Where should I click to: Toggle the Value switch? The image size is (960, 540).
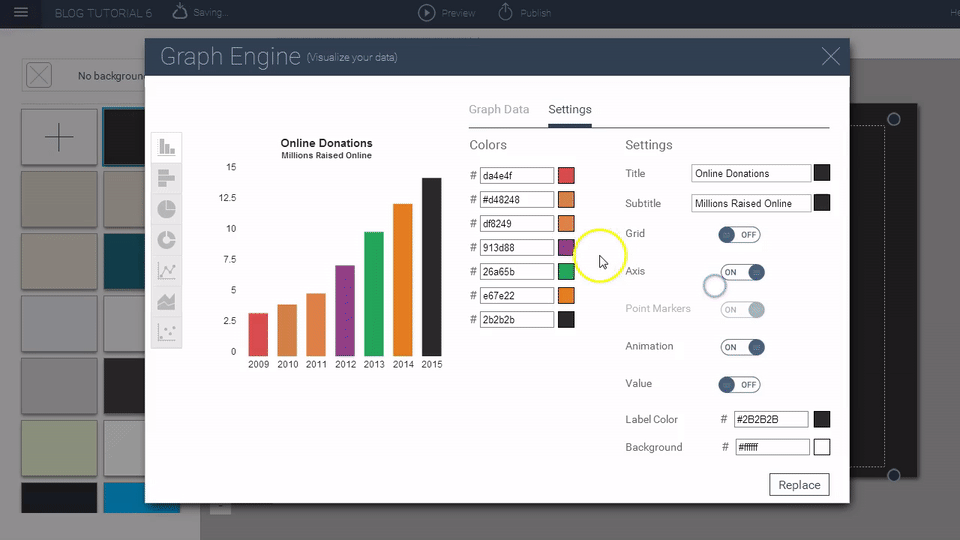coord(739,384)
